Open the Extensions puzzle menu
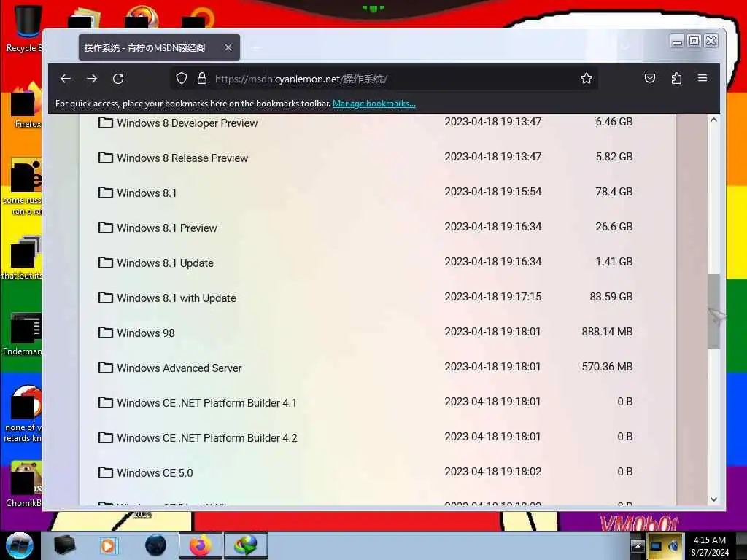The image size is (747, 560). coord(676,79)
